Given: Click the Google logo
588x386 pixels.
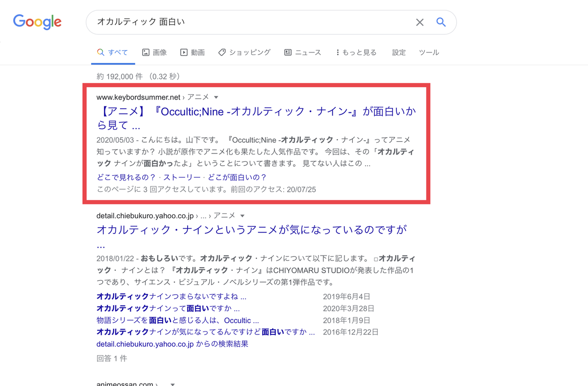Looking at the screenshot, I should pyautogui.click(x=37, y=22).
